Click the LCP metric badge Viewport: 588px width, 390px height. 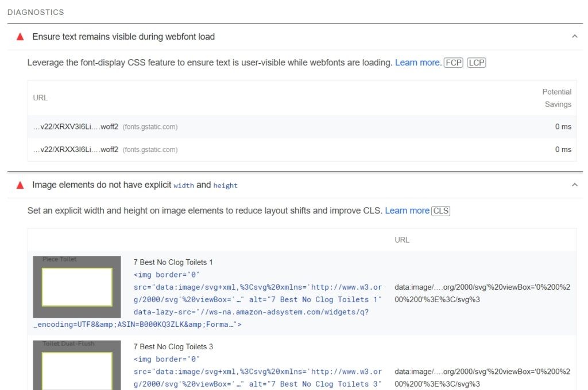(477, 63)
